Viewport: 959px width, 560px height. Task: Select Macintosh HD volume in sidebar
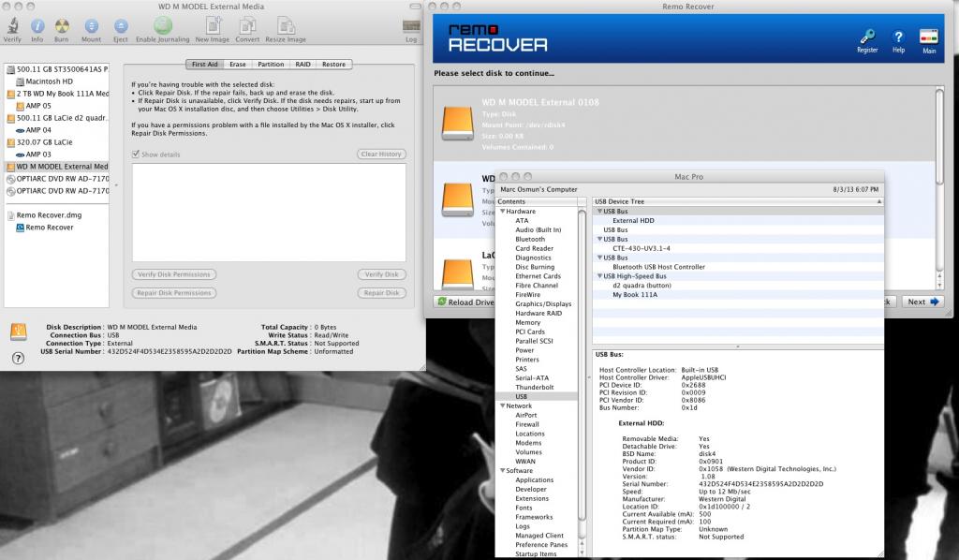[49, 81]
